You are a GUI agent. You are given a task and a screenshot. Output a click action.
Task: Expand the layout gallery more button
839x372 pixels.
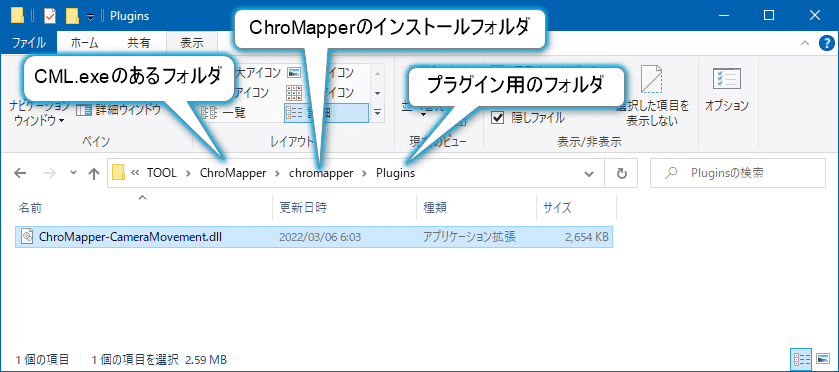(377, 112)
